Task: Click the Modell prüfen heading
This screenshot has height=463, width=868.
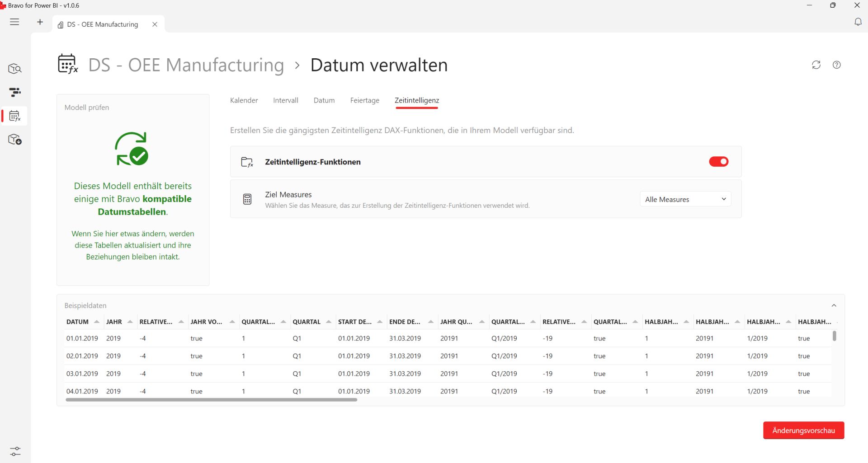Action: [x=87, y=108]
